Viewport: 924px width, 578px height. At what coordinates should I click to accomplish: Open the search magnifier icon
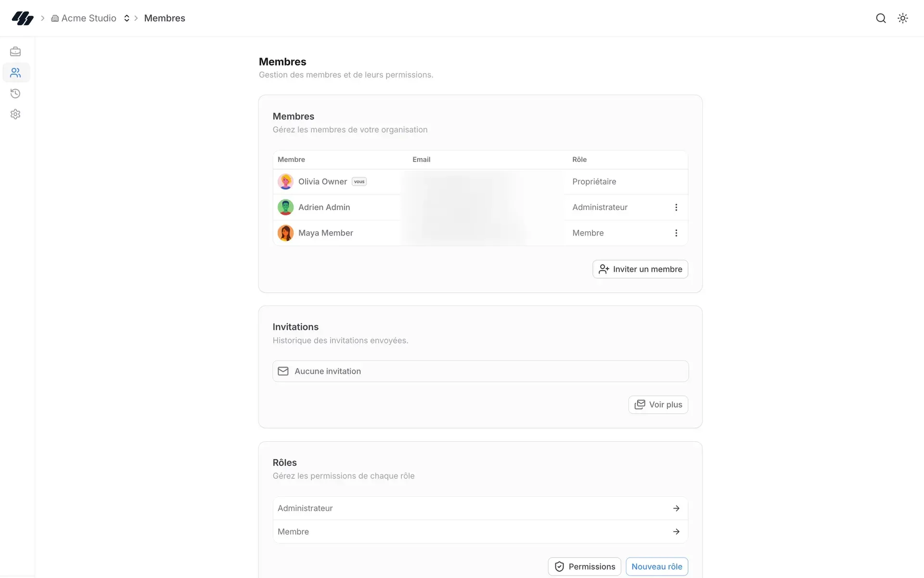click(881, 18)
